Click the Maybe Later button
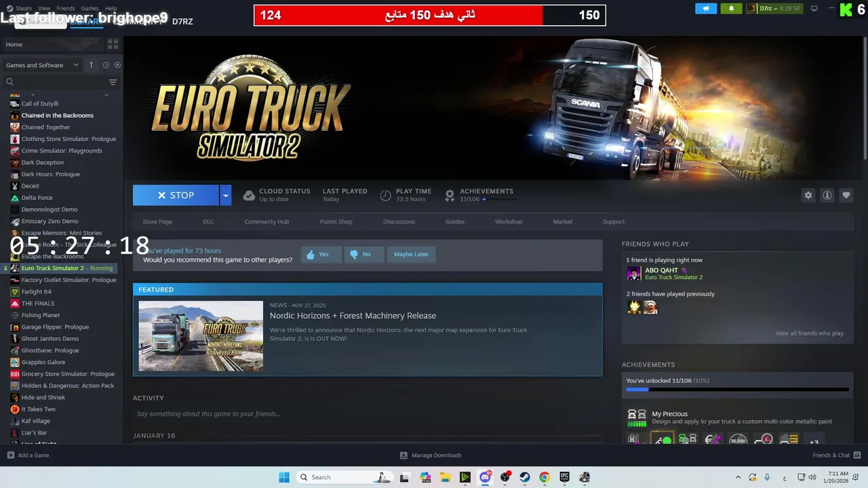 pos(411,254)
